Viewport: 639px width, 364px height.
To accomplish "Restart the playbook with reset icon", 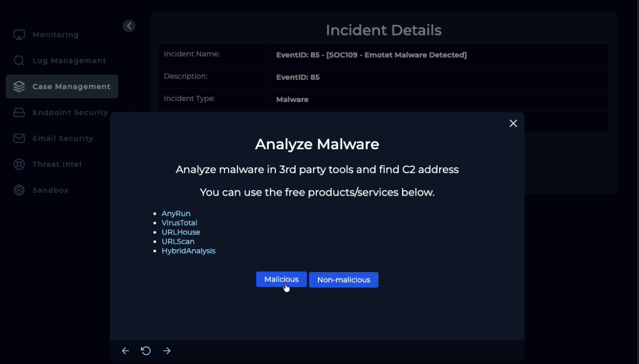I will (146, 351).
